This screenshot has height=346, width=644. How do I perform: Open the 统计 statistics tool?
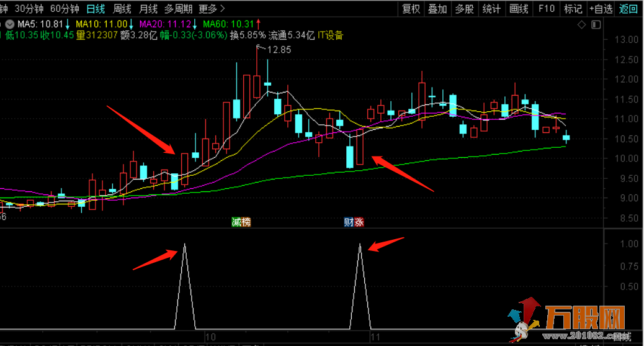[x=491, y=9]
